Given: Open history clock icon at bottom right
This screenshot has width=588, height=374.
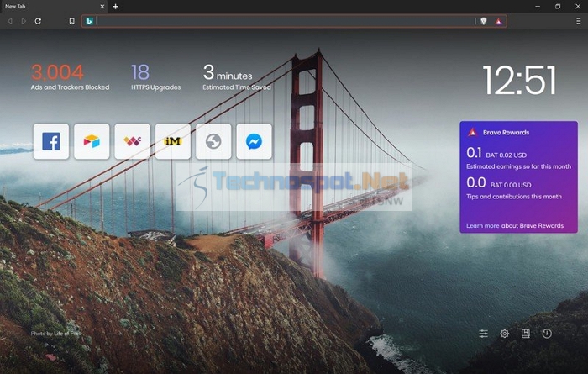Looking at the screenshot, I should 547,333.
